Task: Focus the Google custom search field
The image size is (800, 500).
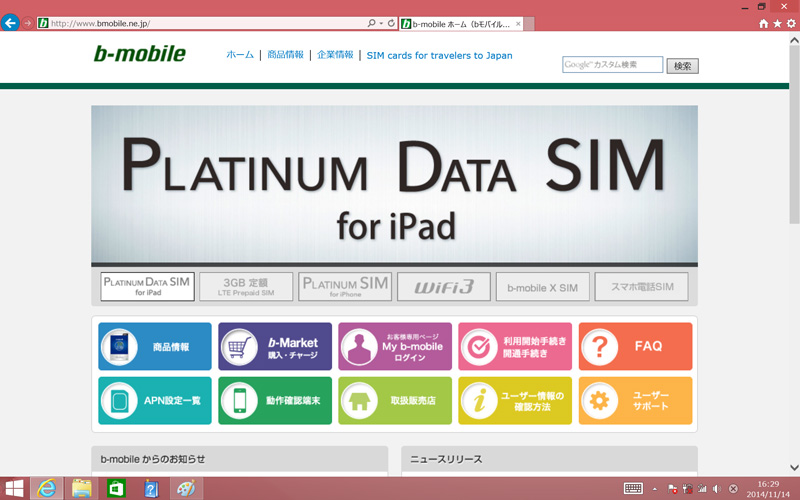Action: tap(612, 65)
